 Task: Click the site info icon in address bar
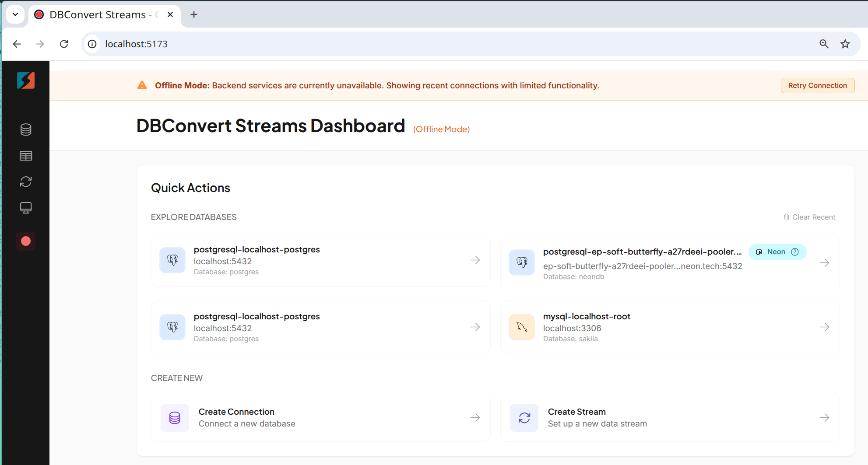tap(91, 44)
